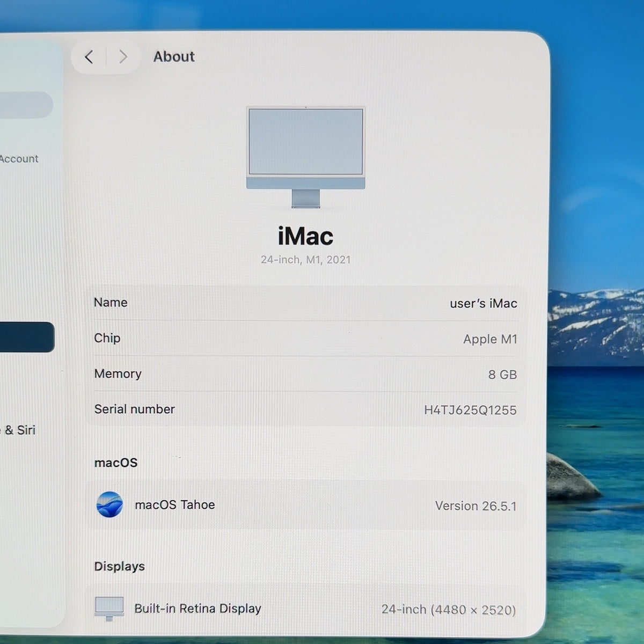Click the "Chip" row label
The image size is (644, 644).
click(x=107, y=338)
